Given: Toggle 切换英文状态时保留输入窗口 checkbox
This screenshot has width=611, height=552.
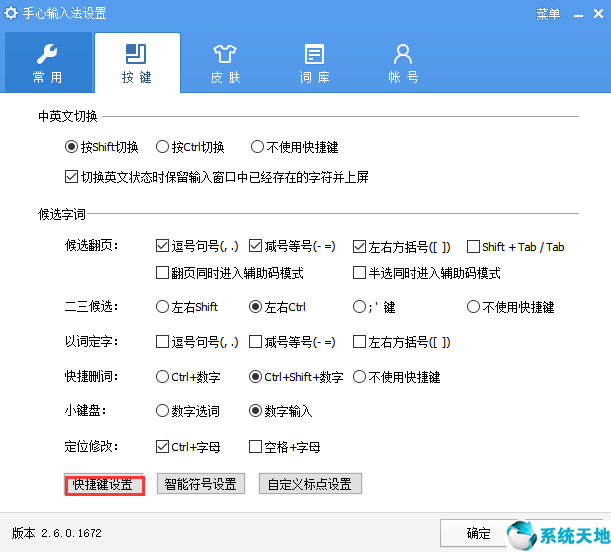Looking at the screenshot, I should click(217, 177).
